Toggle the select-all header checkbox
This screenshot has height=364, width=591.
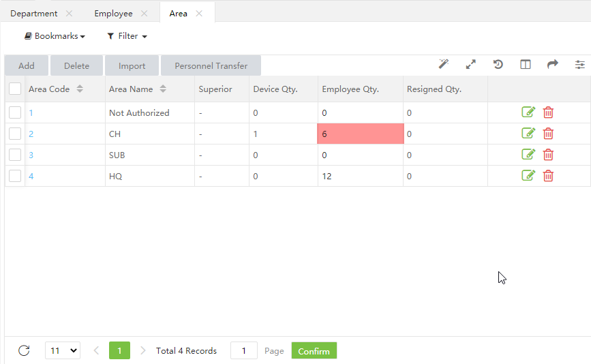[x=15, y=89]
